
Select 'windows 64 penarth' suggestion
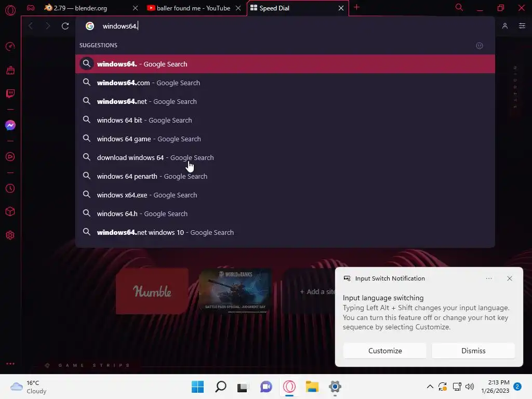coord(285,176)
